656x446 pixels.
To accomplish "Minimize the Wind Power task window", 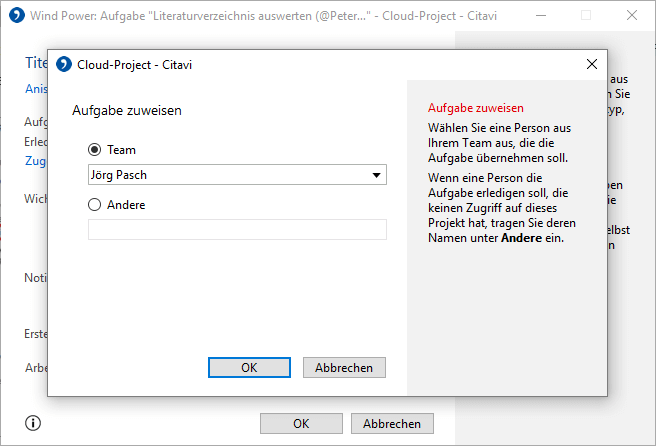I will click(541, 15).
